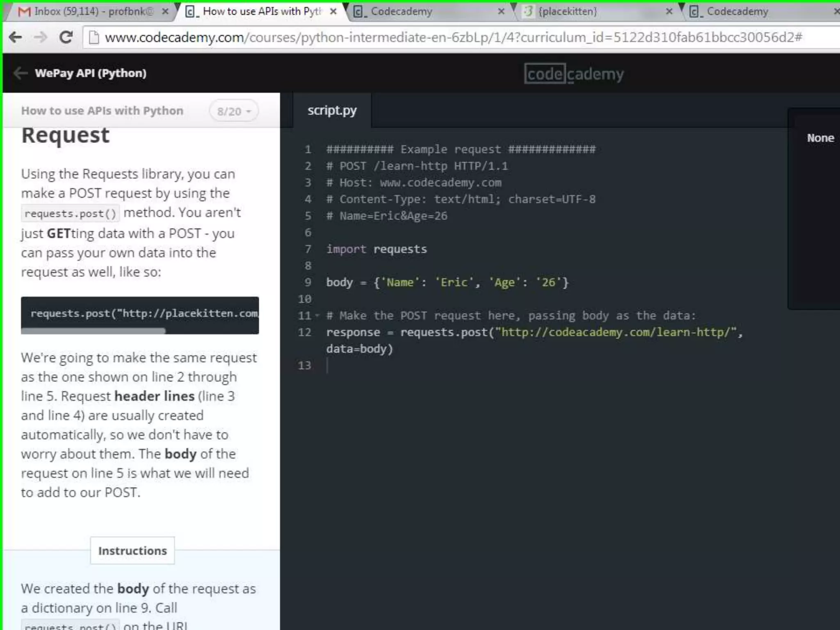
Task: Close the first Codecademy tab
Action: tap(501, 11)
